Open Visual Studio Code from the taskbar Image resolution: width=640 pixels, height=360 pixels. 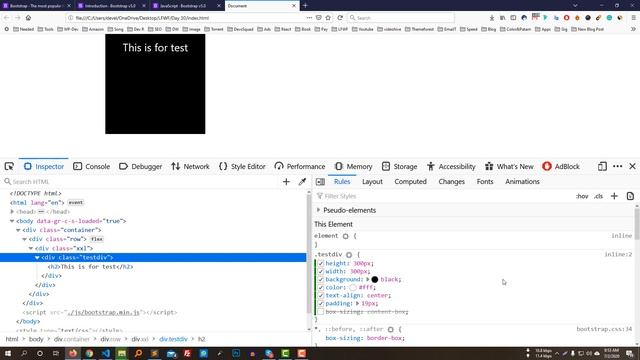click(x=105, y=353)
